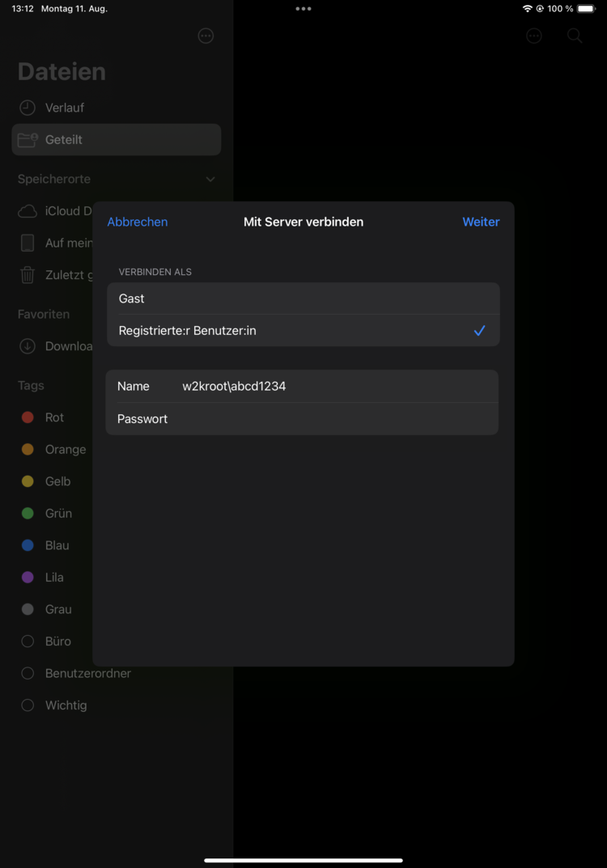Screen dimensions: 607x868
Task: Open Downloads arrow icon in Favoriten
Action: [x=28, y=346]
